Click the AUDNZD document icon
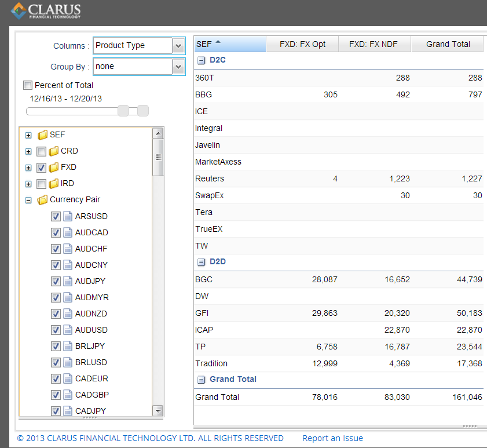This screenshot has width=487, height=448. click(68, 314)
